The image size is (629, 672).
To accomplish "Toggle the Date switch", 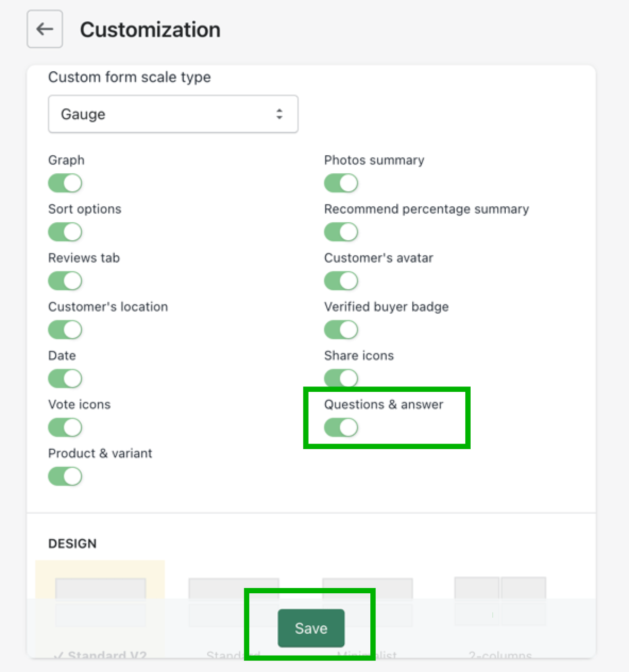I will tap(65, 379).
